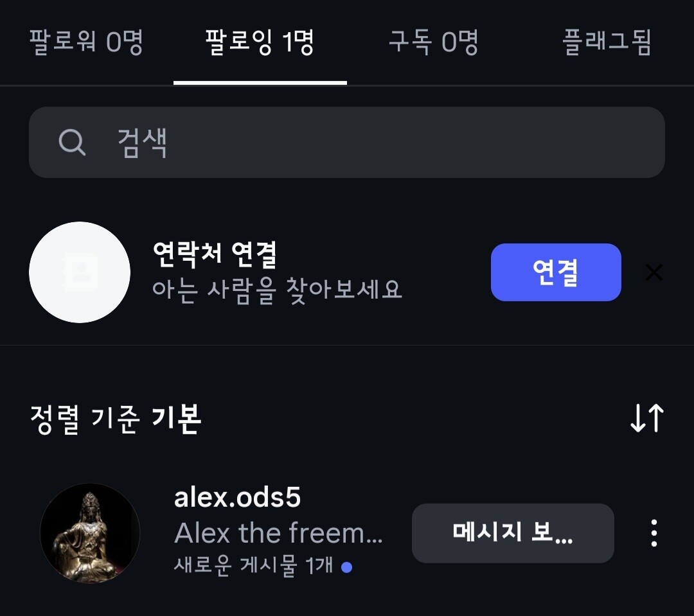
Task: Tap the contacts book circle icon
Action: (80, 272)
